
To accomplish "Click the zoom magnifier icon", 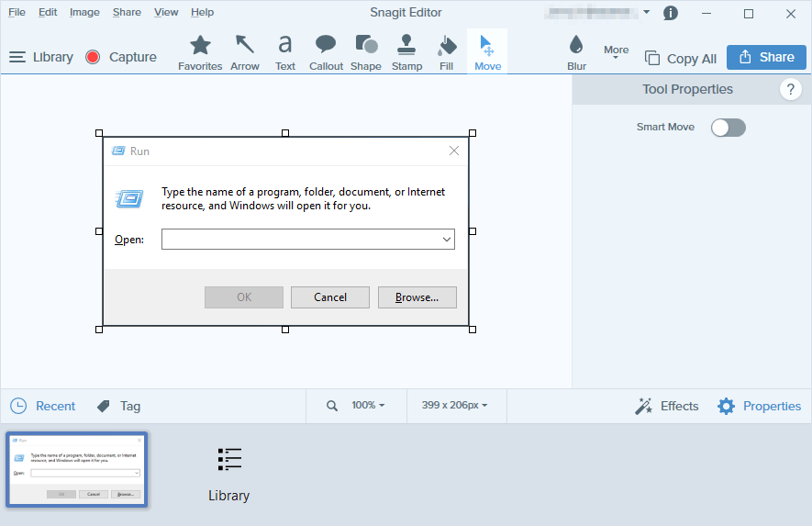I will (x=332, y=406).
